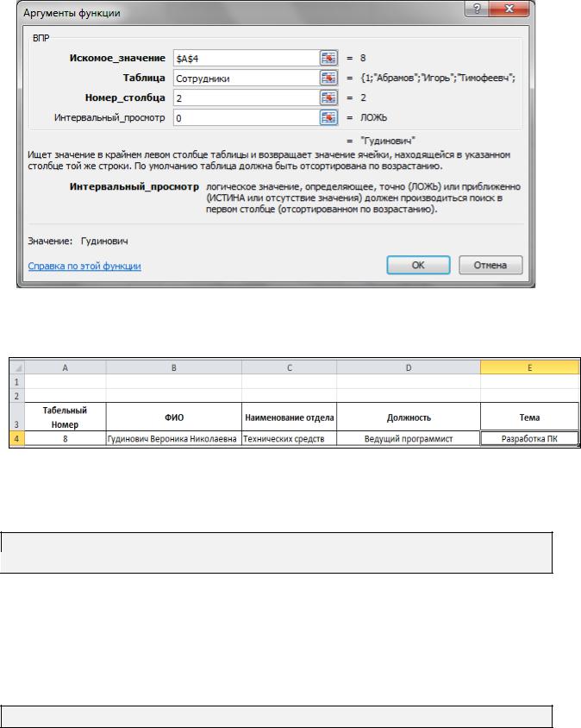Select column D header

click(409, 367)
